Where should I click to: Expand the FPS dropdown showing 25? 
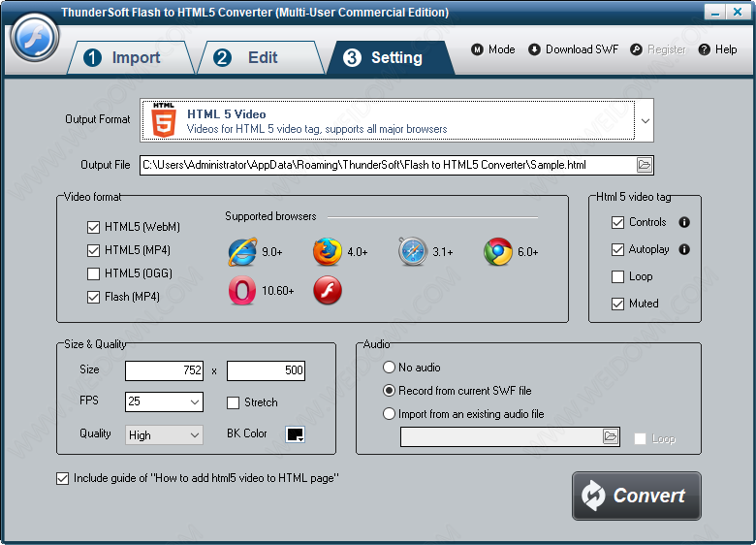pos(194,401)
